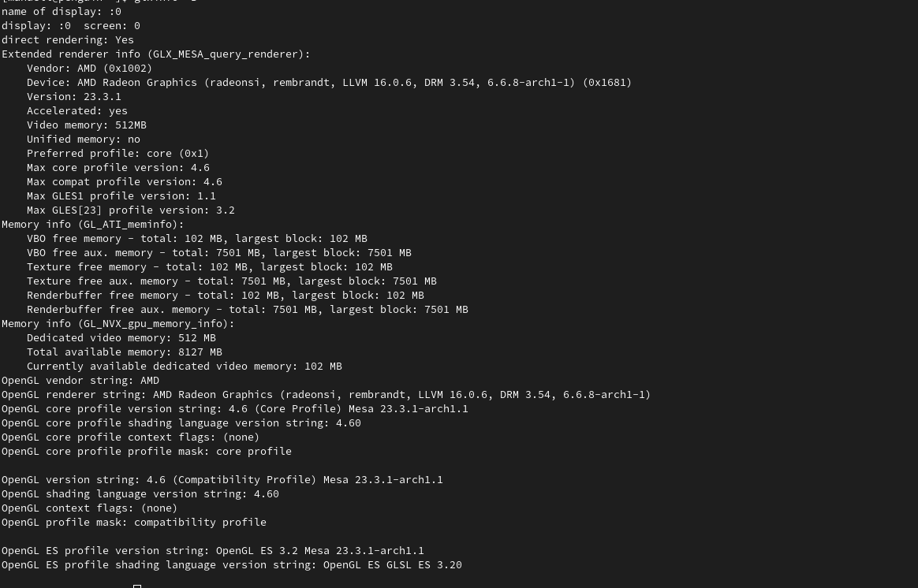The height and width of the screenshot is (588, 918).
Task: Click the Vendor: AMD (0x1002) line
Action: pos(90,69)
